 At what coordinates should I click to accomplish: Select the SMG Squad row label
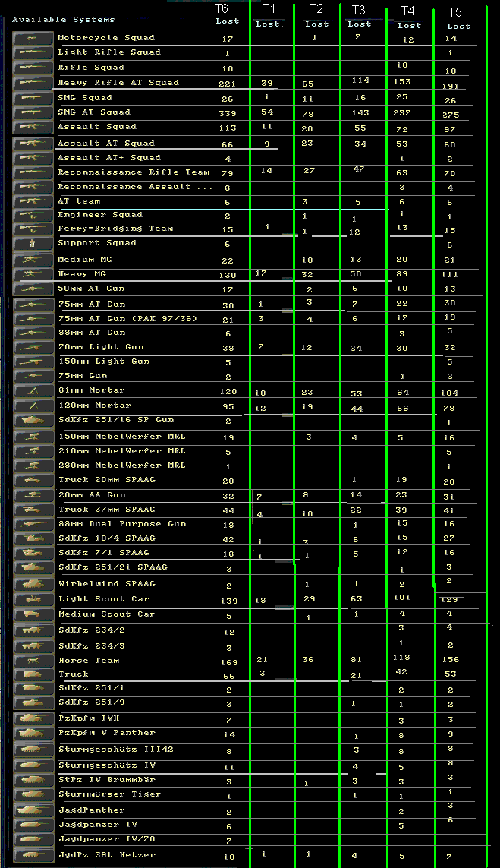[x=85, y=97]
